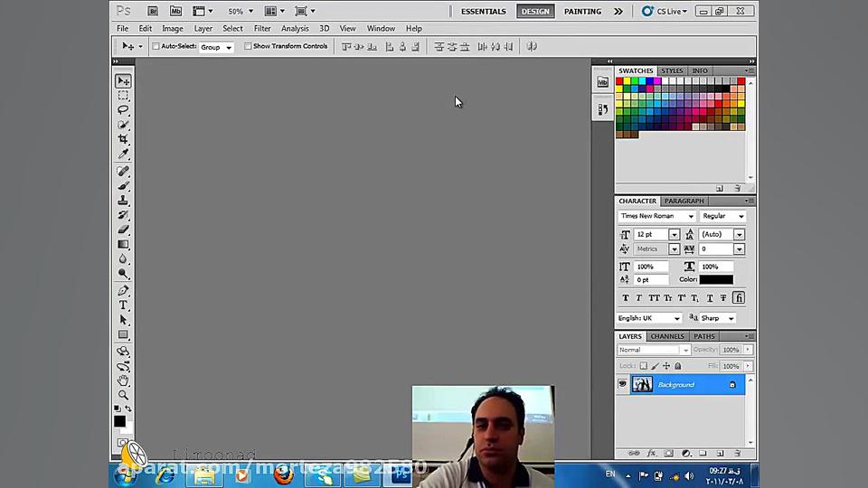Select the Pen tool
Viewport: 868px width, 488px height.
coord(123,290)
